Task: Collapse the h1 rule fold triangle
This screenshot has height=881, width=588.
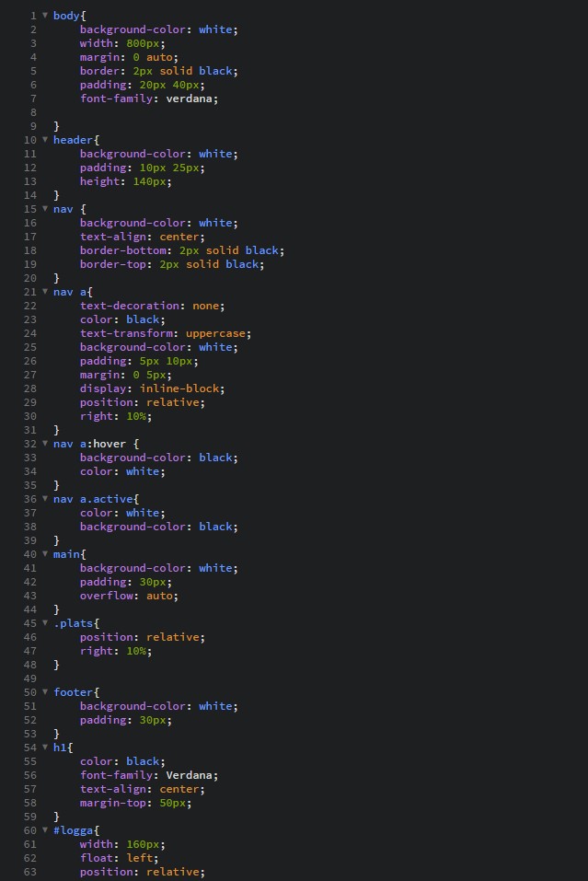Action: 45,748
